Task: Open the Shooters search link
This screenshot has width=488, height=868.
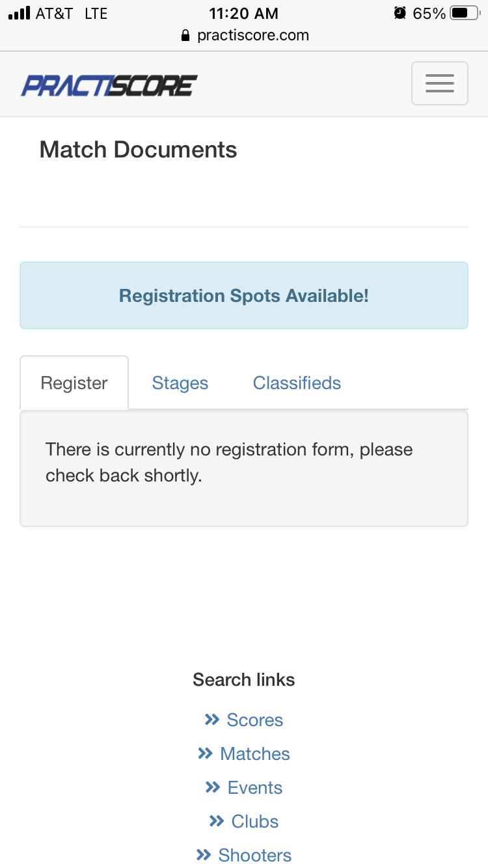Action: tap(254, 855)
